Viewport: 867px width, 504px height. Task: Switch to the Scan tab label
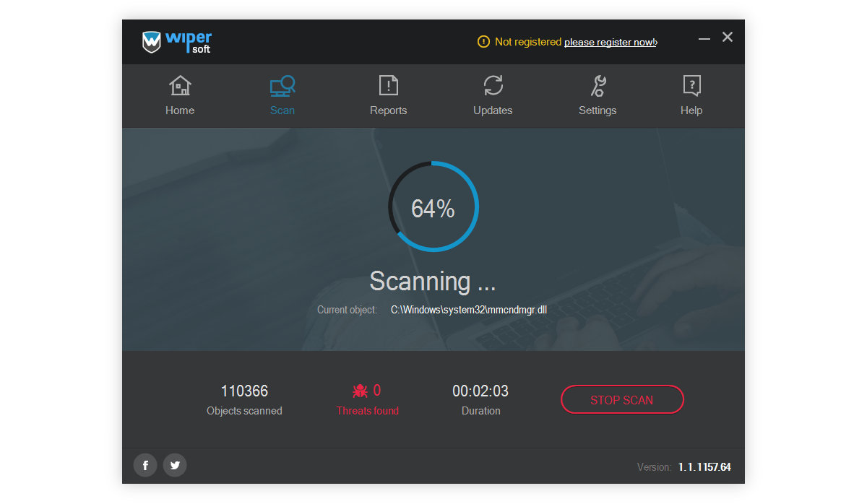pos(282,110)
